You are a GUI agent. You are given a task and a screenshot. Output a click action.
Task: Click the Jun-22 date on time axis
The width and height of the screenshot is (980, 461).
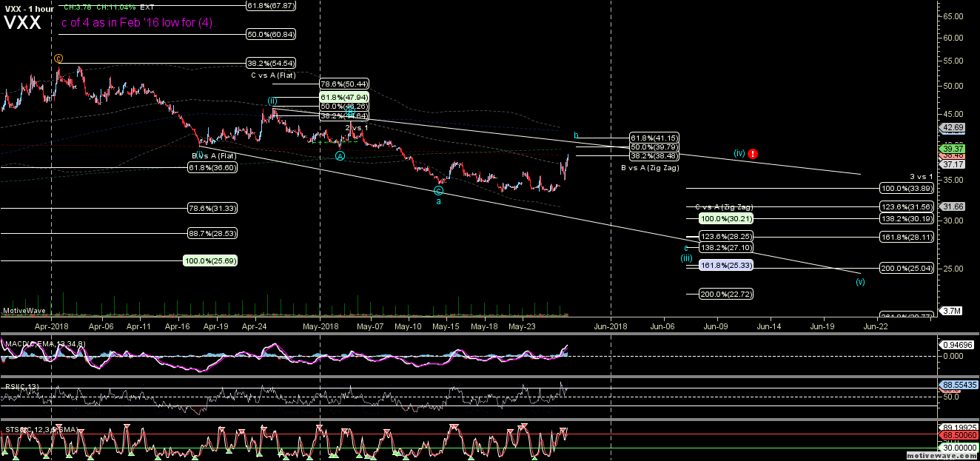coord(876,325)
